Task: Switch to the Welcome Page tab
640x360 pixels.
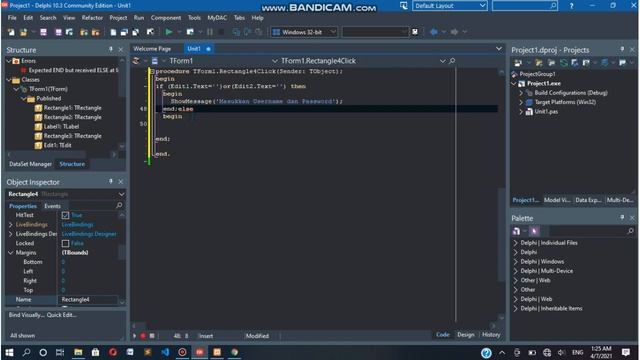Action: click(x=152, y=49)
